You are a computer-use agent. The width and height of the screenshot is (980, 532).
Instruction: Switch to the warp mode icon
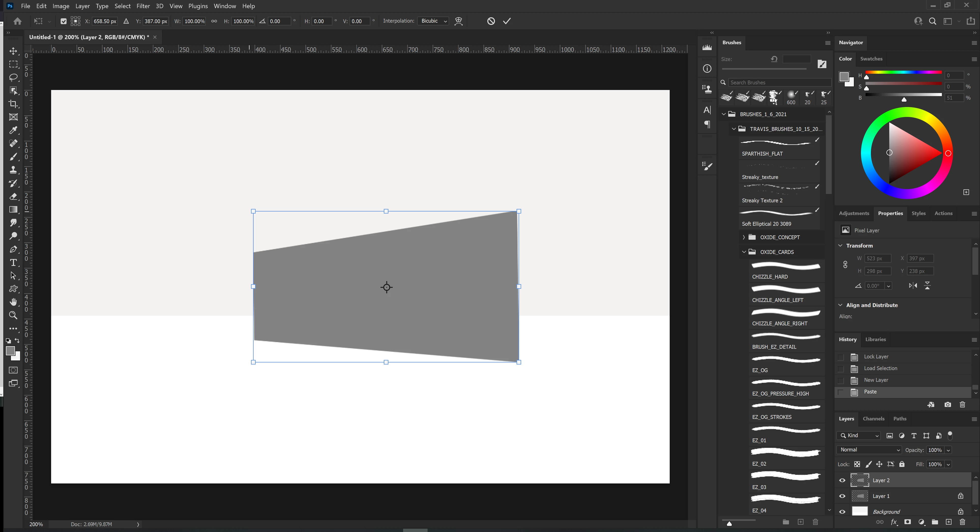[x=458, y=21]
